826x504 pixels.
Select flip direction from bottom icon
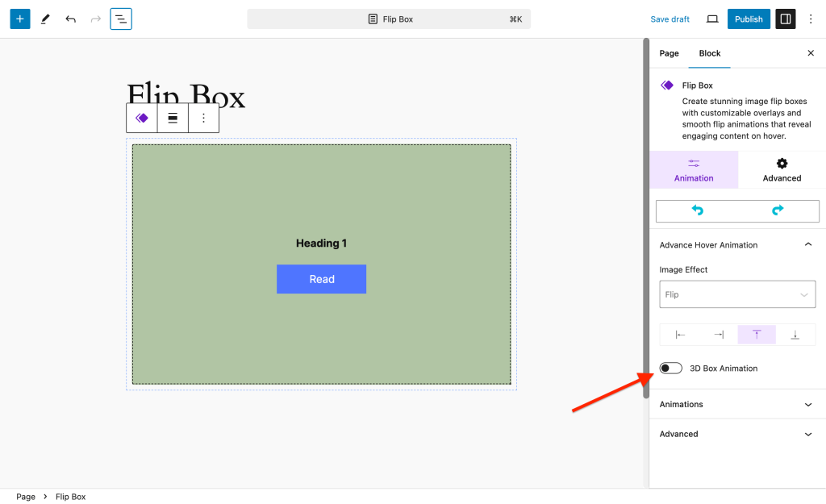point(795,335)
